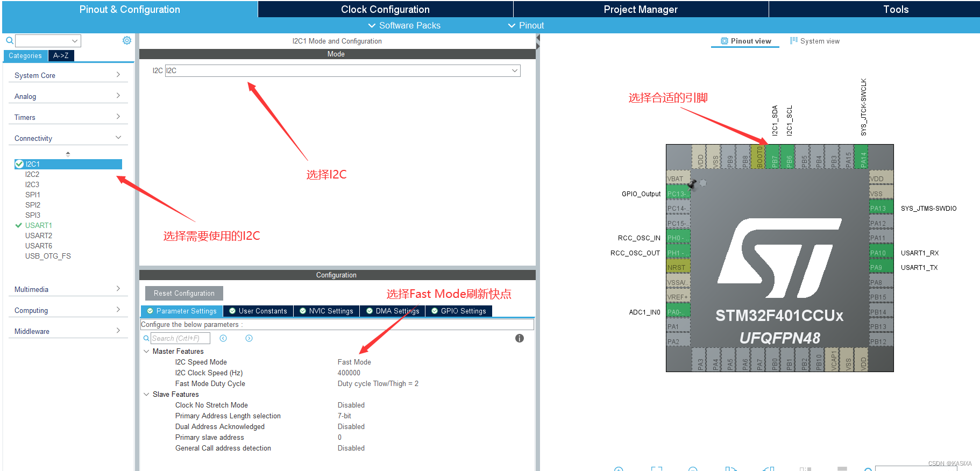Click the Pinout view chip icon
This screenshot has width=980, height=471.
(x=725, y=41)
